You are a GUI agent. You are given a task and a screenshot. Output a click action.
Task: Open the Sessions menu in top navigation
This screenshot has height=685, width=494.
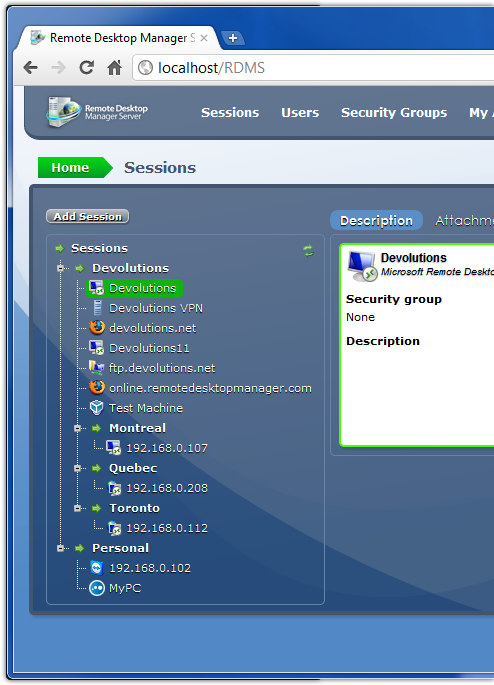click(230, 113)
